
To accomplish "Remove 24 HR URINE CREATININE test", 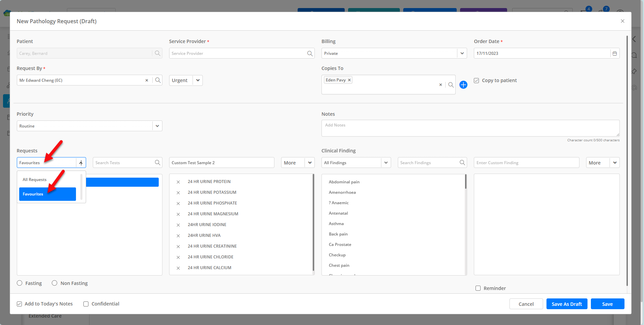I will tap(178, 247).
